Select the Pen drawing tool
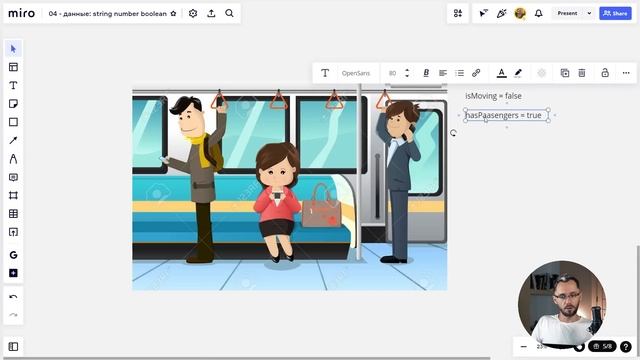 13,159
